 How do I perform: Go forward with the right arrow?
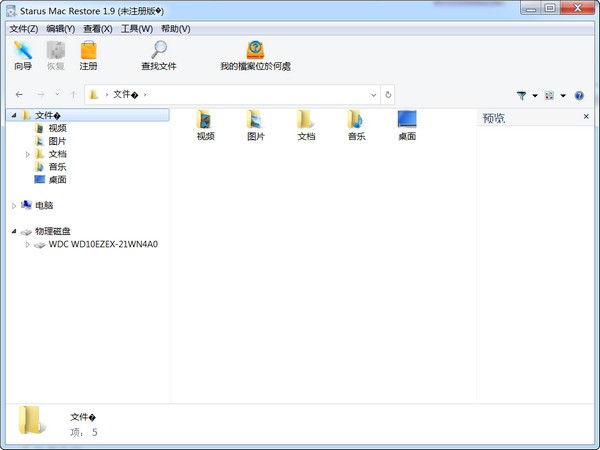(x=41, y=95)
